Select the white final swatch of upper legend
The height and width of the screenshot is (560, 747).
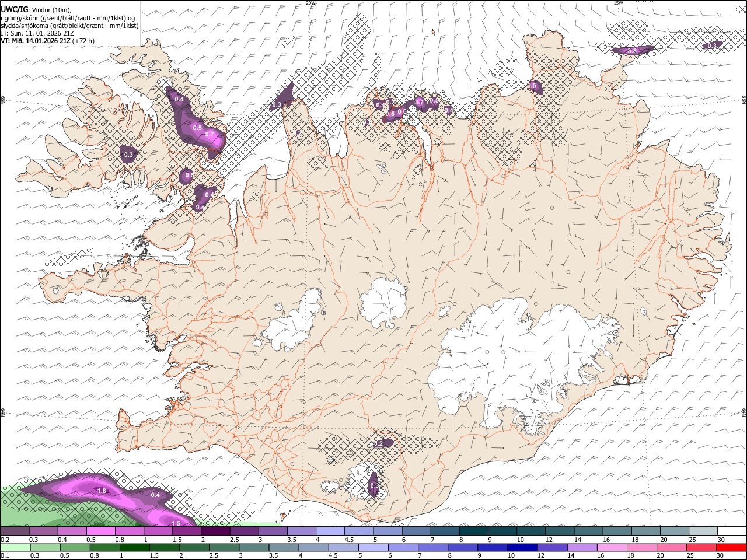tap(731, 531)
